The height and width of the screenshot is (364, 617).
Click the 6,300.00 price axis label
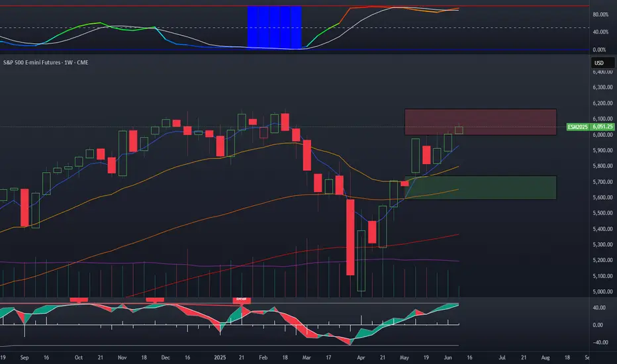point(603,87)
